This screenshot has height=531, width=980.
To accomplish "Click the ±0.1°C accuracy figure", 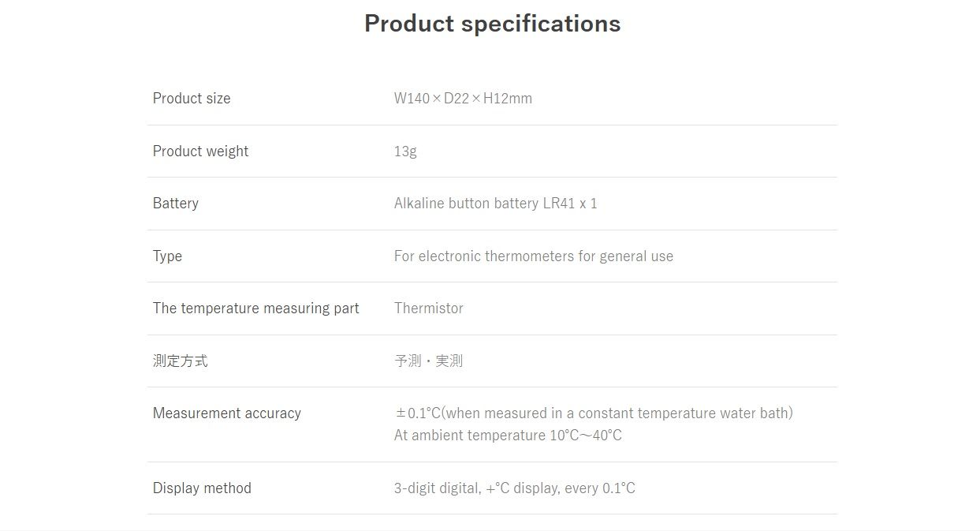I will tap(418, 413).
